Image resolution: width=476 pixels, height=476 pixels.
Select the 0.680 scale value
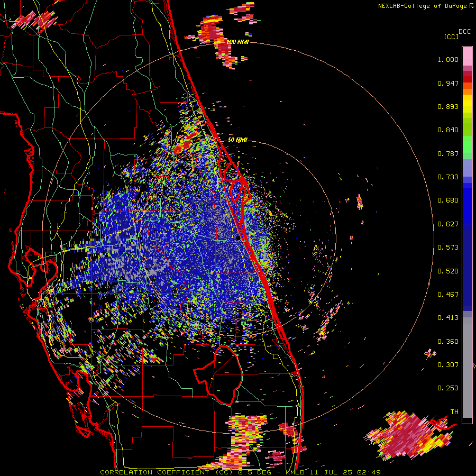click(448, 200)
